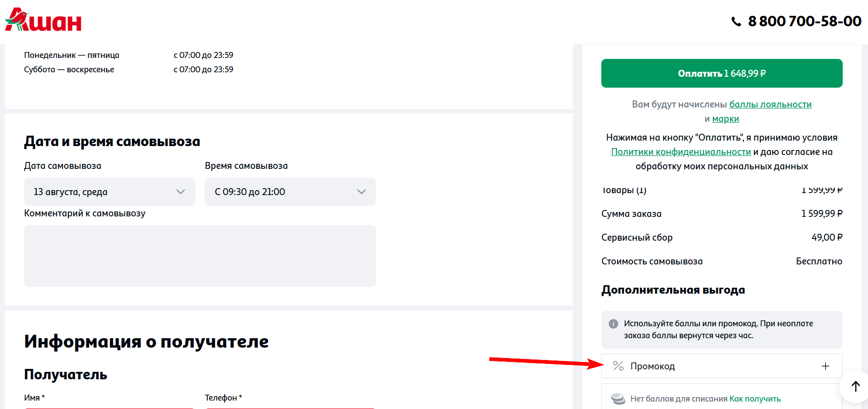868x409 pixels.
Task: Click the Auchan logo in the header
Action: click(43, 20)
